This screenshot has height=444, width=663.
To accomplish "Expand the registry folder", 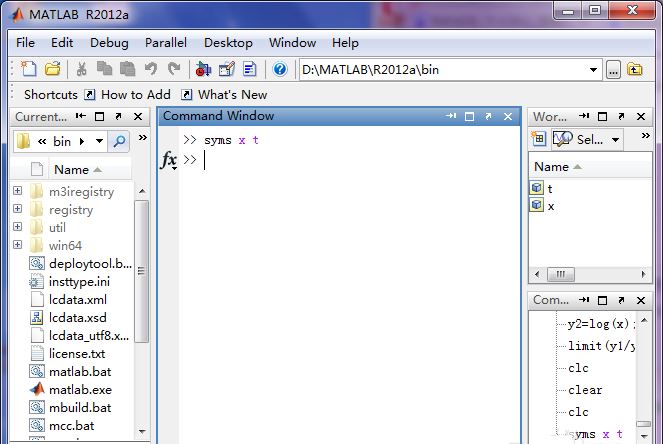I will coord(17,209).
